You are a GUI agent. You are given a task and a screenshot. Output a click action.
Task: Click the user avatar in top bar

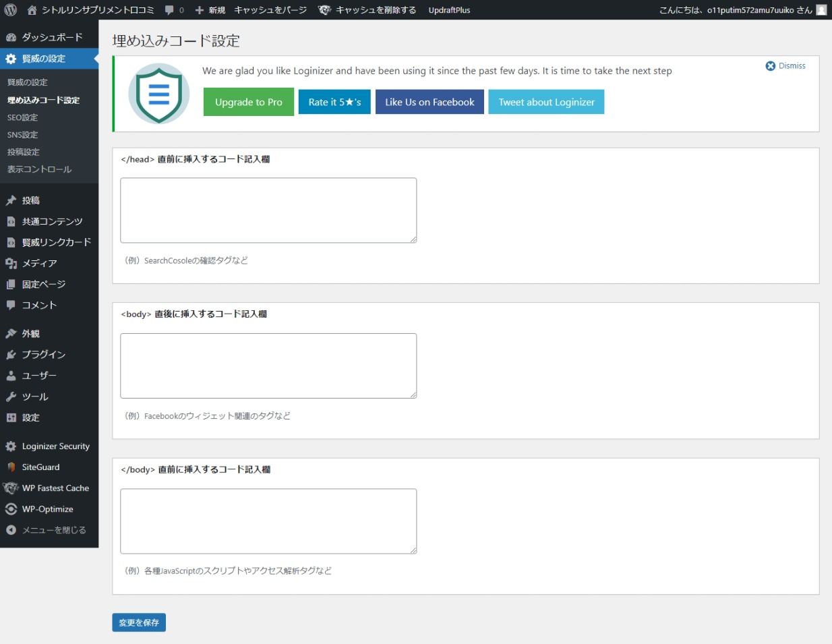pyautogui.click(x=821, y=10)
